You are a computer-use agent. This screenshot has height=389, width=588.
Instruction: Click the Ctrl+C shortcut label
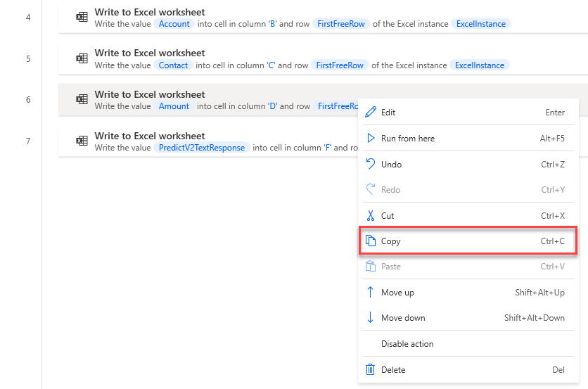tap(552, 241)
